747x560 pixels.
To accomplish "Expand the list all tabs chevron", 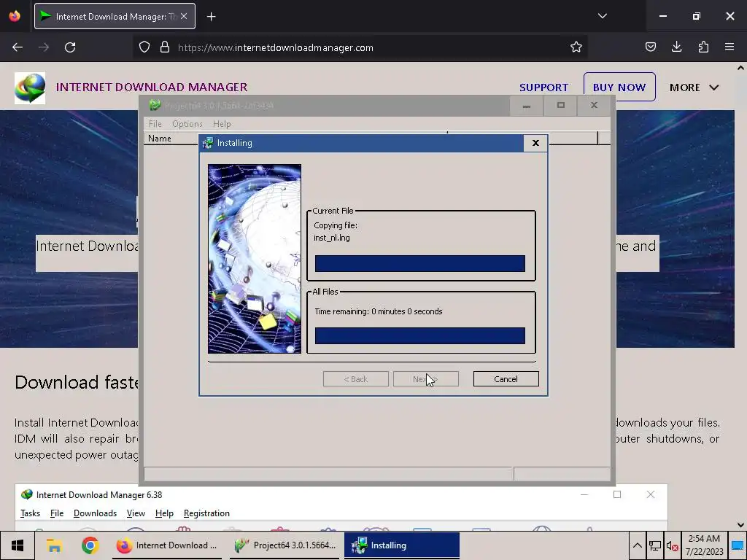I will tap(602, 16).
